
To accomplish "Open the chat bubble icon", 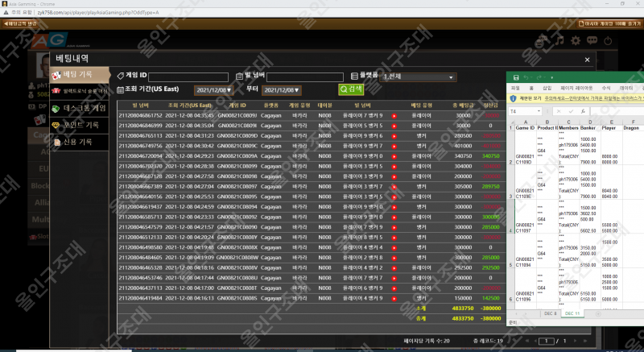I will (592, 40).
